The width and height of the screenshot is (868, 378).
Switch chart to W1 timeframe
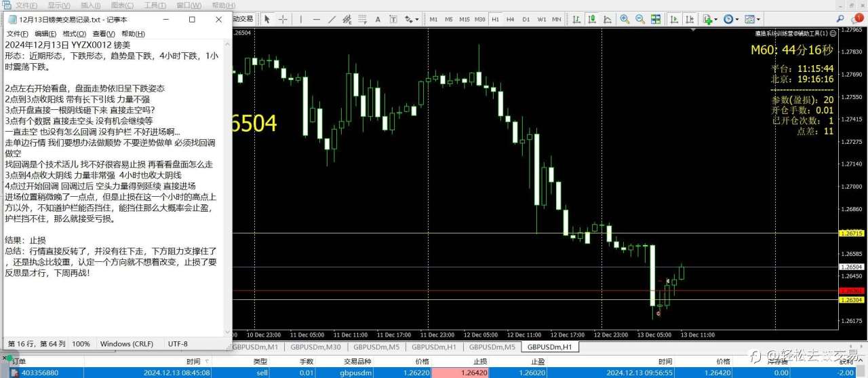click(x=542, y=19)
